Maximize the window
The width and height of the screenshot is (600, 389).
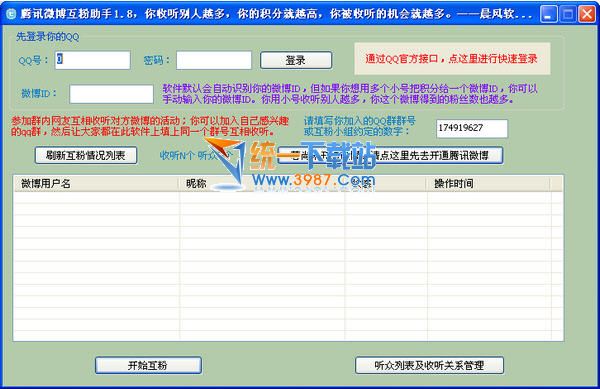tap(568, 14)
